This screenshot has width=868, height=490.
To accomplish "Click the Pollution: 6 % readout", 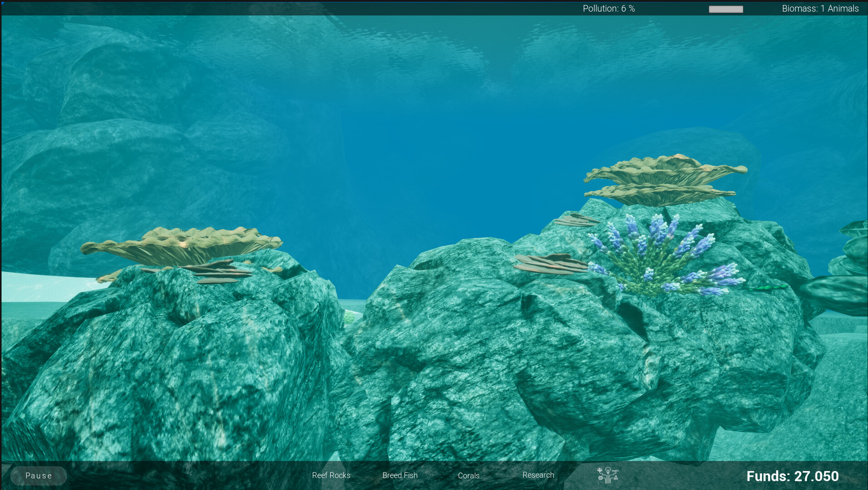I will [609, 8].
